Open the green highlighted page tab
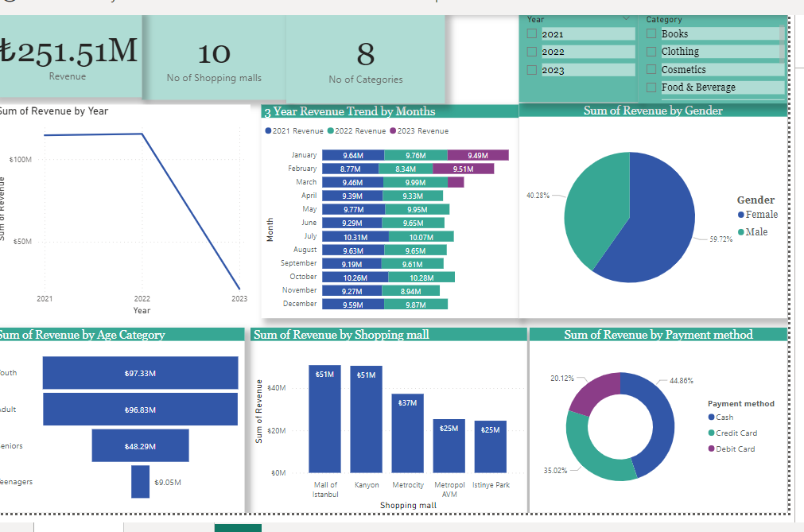The image size is (804, 532). pyautogui.click(x=237, y=527)
